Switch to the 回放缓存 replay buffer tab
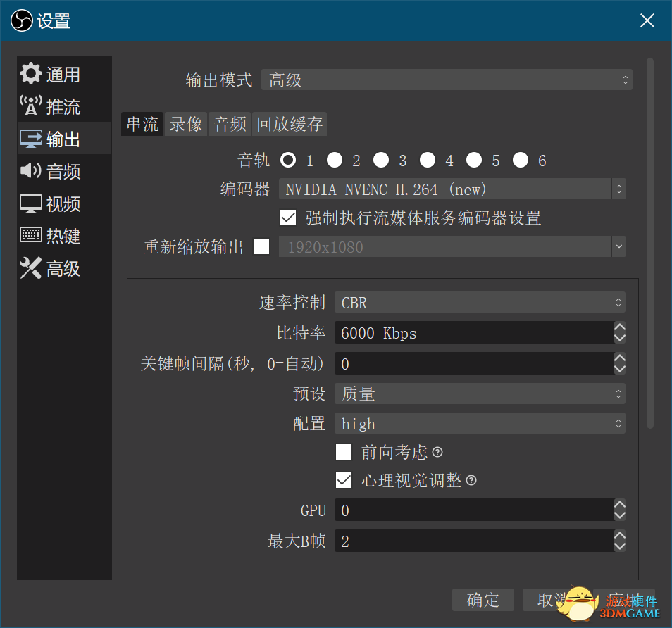This screenshot has width=672, height=628. tap(290, 125)
